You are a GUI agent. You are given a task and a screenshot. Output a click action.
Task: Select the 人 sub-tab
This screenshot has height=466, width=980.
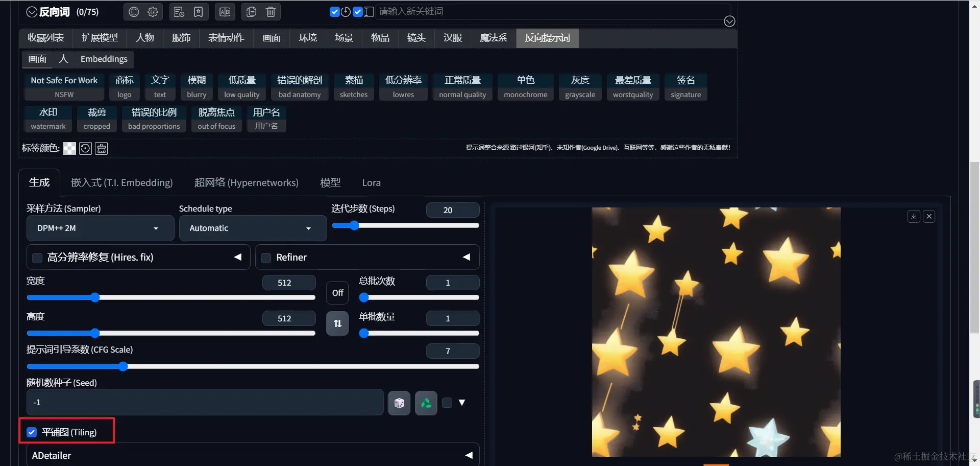click(x=63, y=59)
